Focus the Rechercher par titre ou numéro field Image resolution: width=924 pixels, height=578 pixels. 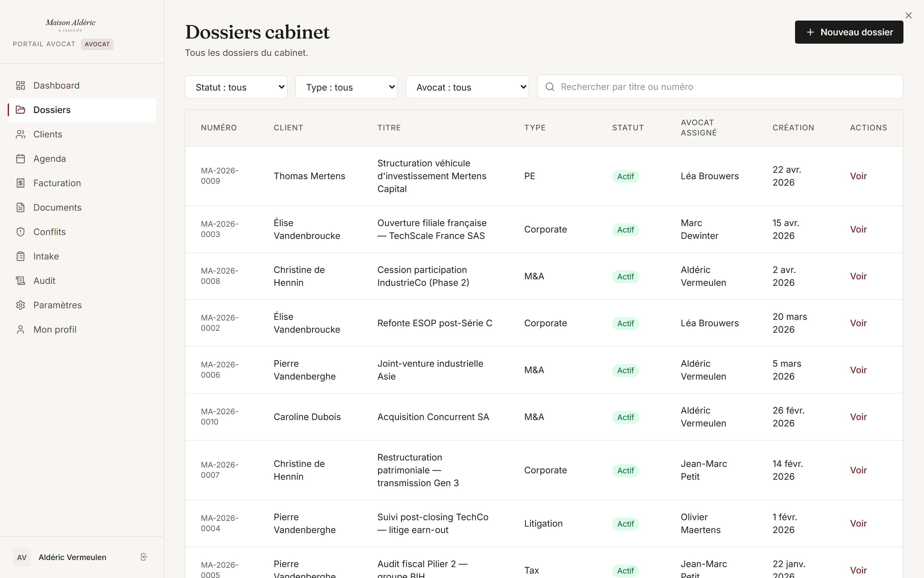point(720,87)
